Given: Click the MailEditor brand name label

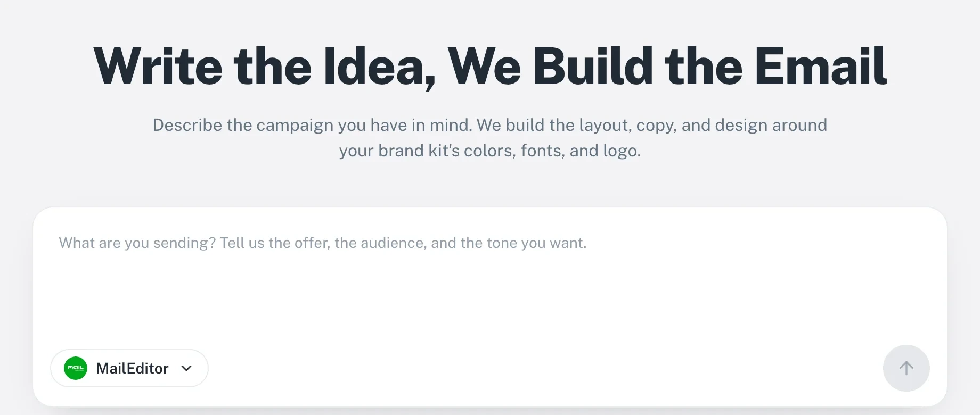Looking at the screenshot, I should click(x=132, y=368).
